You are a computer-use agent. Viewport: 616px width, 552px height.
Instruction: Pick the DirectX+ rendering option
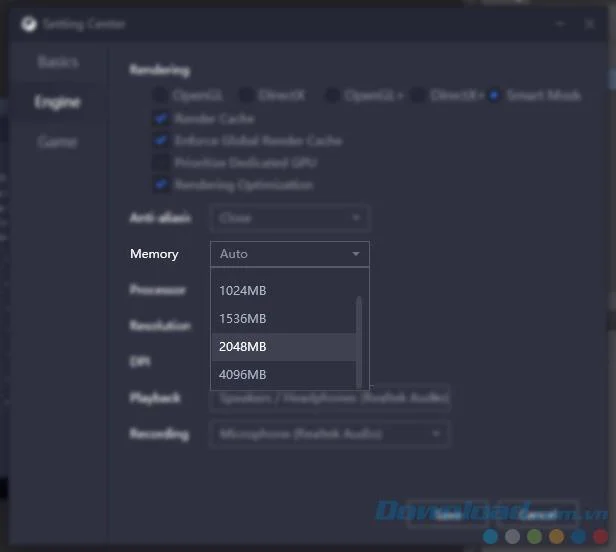pos(418,95)
